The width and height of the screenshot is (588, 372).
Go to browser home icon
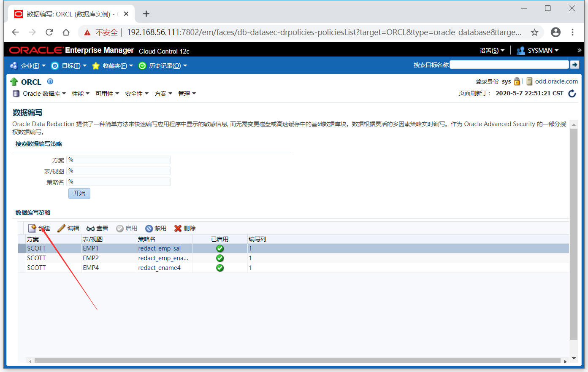coord(66,32)
